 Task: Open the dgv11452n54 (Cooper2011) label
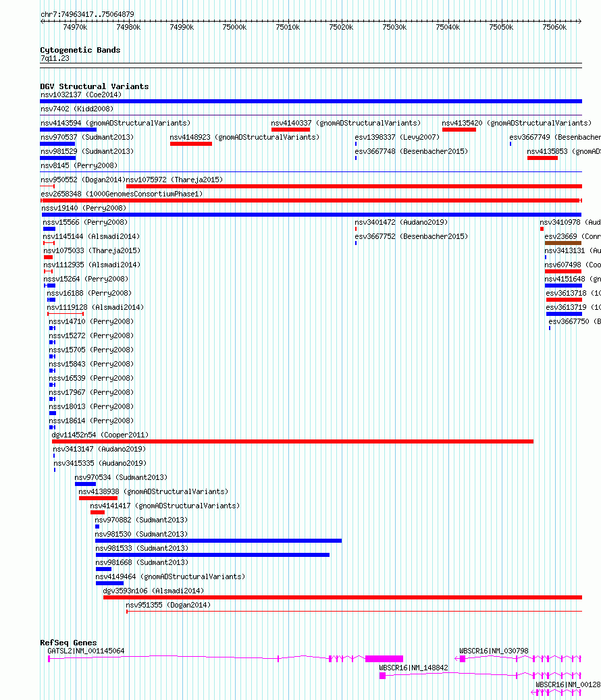pyautogui.click(x=100, y=435)
